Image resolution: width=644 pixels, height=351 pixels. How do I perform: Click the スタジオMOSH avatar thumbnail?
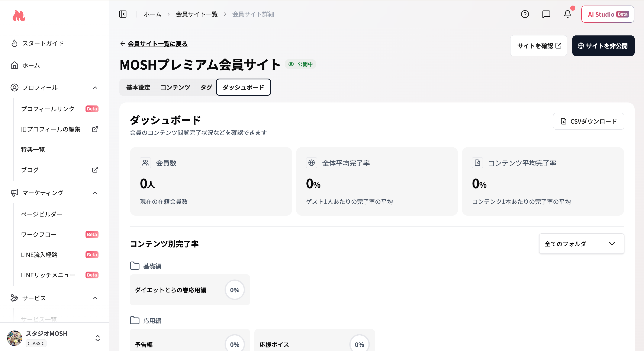15,338
